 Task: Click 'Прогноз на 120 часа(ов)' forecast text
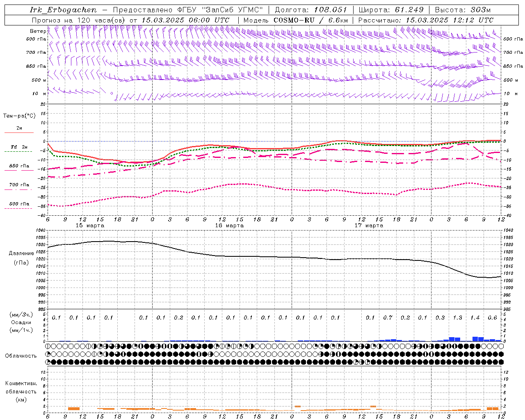pos(79,20)
